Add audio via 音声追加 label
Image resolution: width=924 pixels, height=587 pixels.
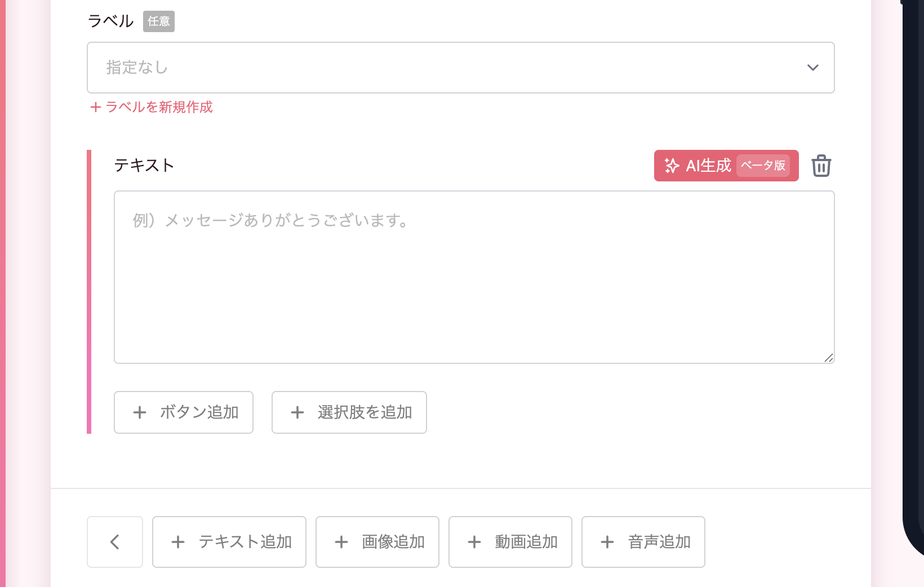[659, 542]
